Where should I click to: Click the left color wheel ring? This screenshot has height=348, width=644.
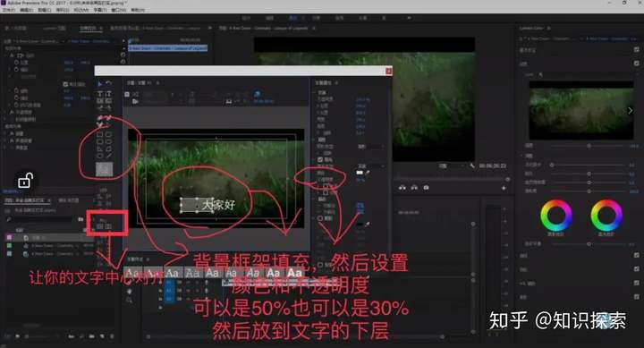pos(555,216)
